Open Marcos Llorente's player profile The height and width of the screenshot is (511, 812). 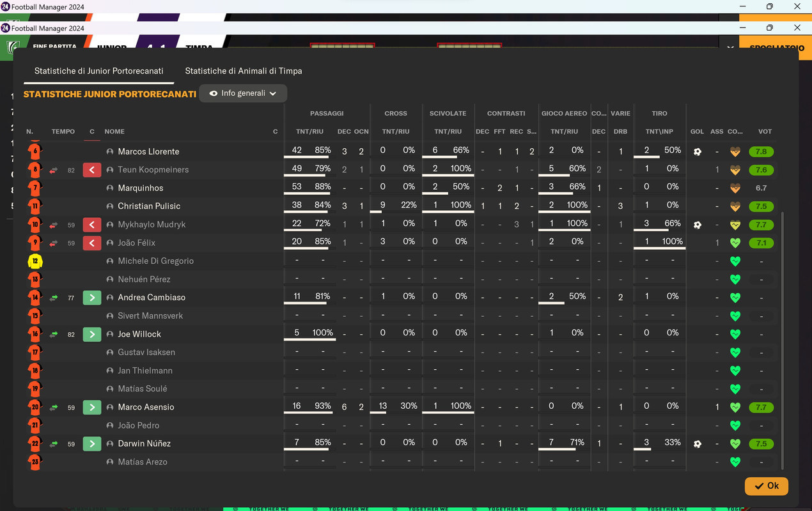click(x=148, y=151)
